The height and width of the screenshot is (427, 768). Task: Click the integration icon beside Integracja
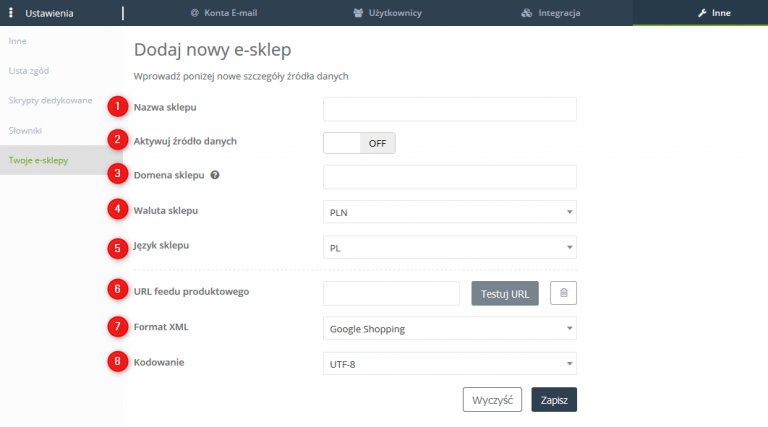527,13
